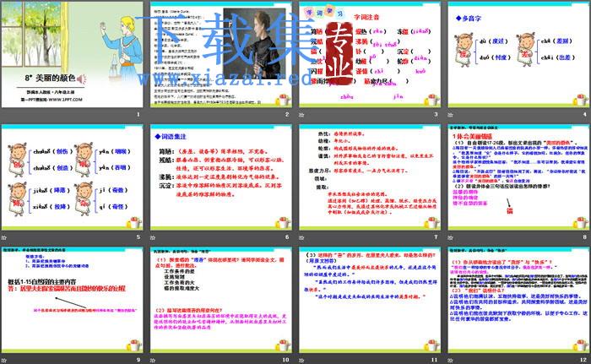Viewport: 591px width, 364px height.
Task: Click the animation star icon under slide 11
Action: pos(301,361)
